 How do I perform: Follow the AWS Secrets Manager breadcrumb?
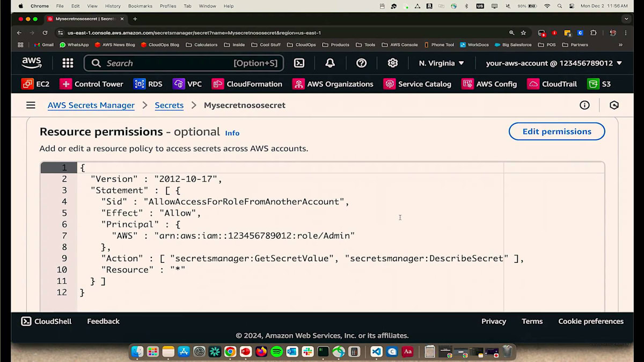tap(91, 105)
